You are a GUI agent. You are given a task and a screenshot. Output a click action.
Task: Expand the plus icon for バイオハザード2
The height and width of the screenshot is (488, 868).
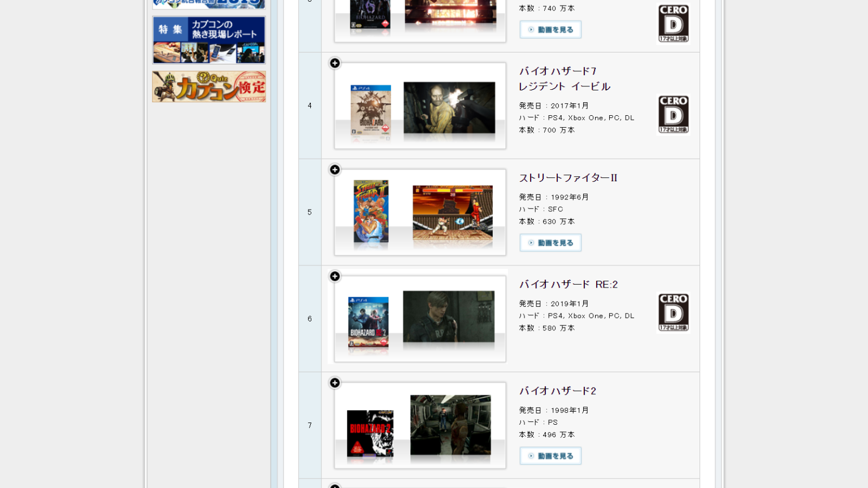(x=335, y=383)
